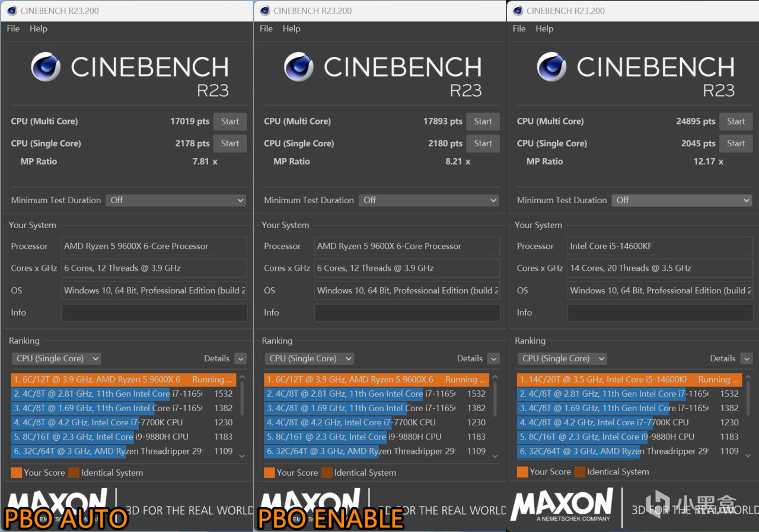The height and width of the screenshot is (532, 759).
Task: Open Minimum Test Duration dropdown in PBO ENABLE window
Action: tap(429, 200)
